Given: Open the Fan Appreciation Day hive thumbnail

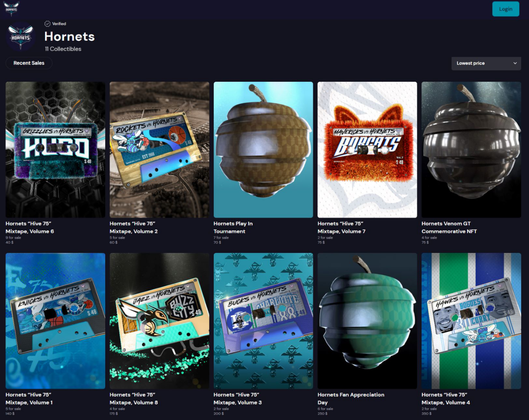Looking at the screenshot, I should point(367,321).
